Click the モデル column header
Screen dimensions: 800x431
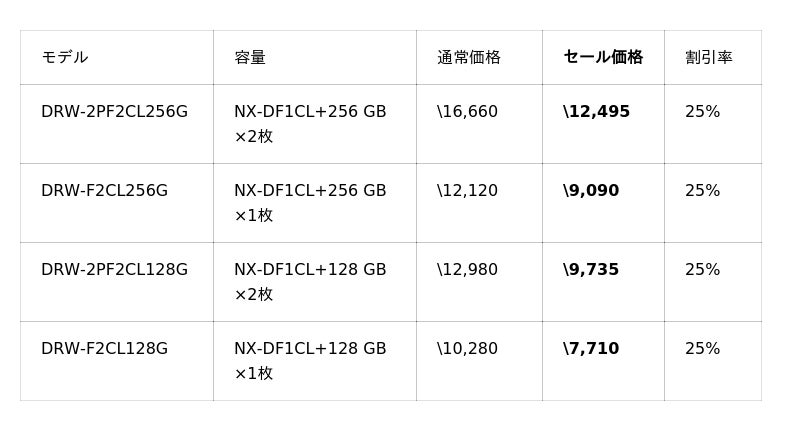[x=65, y=58]
